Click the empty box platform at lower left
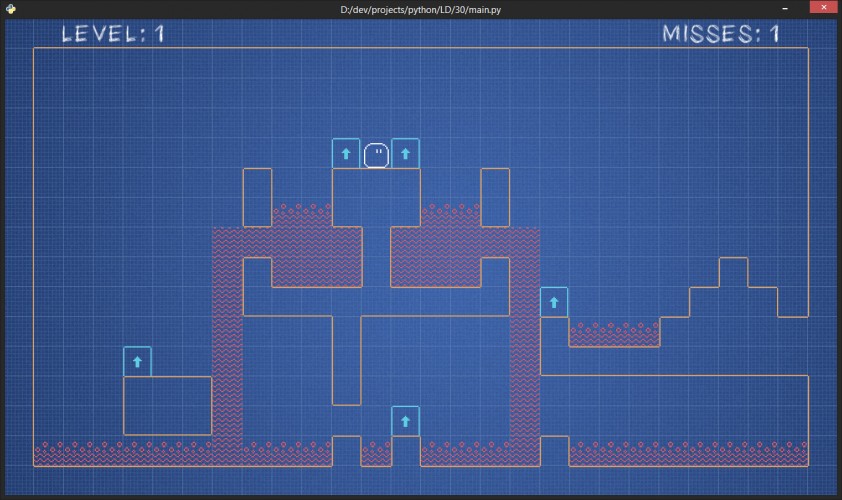Image resolution: width=842 pixels, height=500 pixels. point(168,405)
